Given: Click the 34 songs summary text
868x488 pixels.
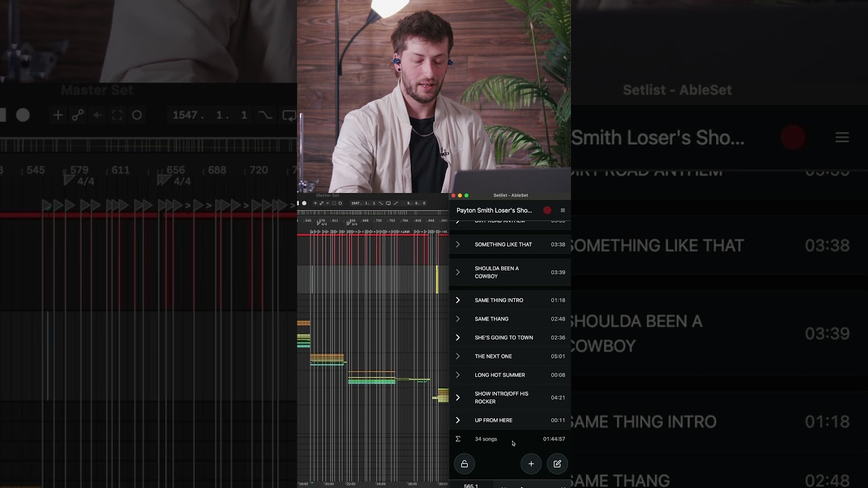Looking at the screenshot, I should [486, 439].
